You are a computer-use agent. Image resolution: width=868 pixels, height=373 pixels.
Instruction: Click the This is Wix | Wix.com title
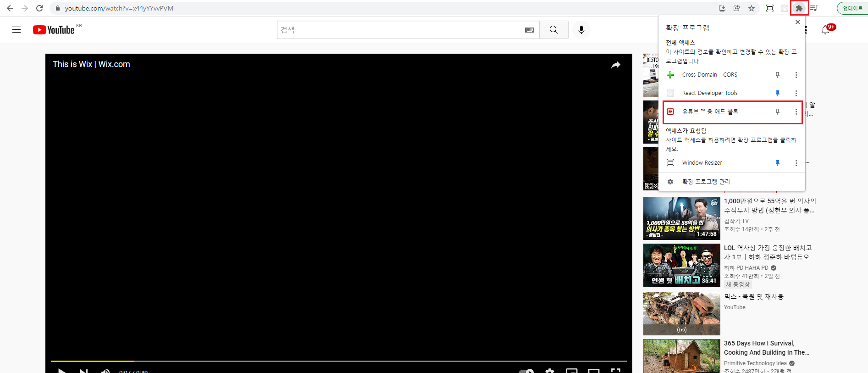91,64
